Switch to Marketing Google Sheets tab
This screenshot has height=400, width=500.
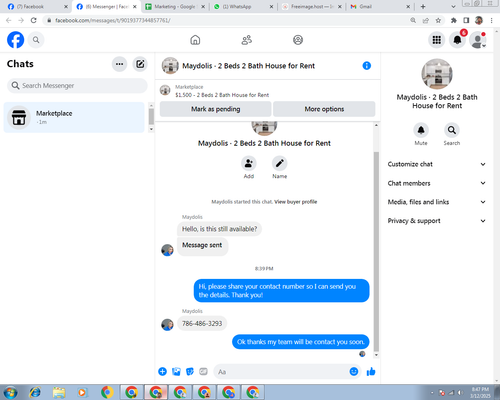click(175, 7)
